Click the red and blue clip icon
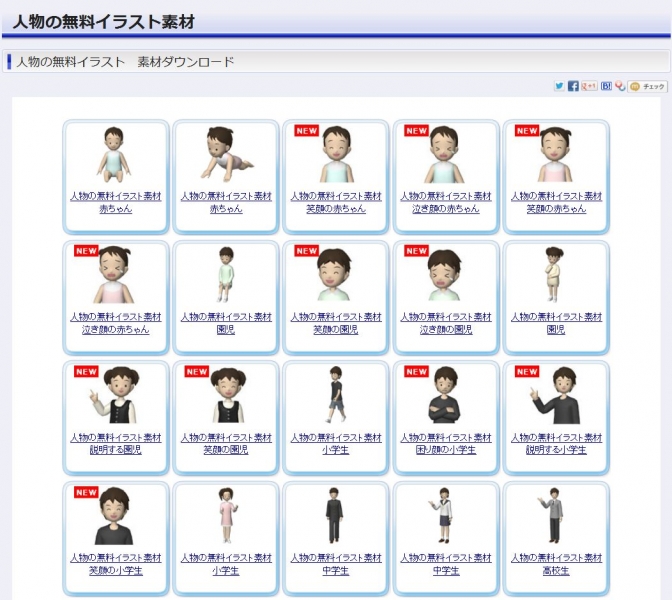The image size is (672, 600). point(620,87)
